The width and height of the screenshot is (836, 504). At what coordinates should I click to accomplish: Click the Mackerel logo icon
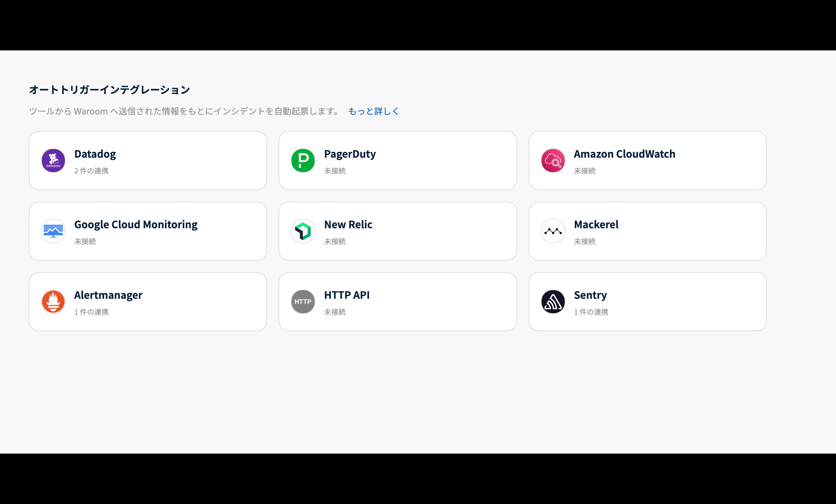click(553, 231)
